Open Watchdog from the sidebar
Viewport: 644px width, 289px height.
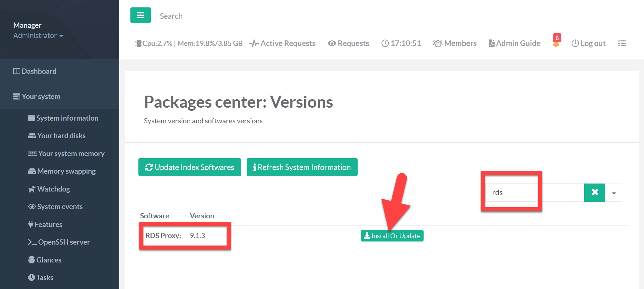click(53, 189)
